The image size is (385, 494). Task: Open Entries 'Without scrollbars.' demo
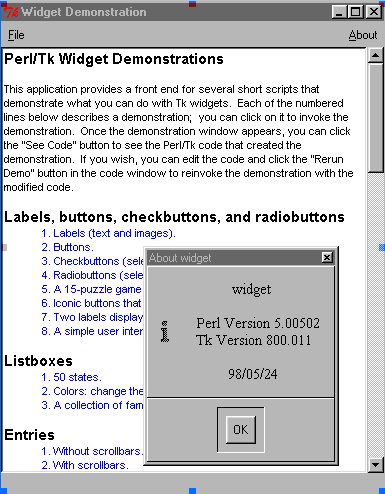click(x=92, y=451)
